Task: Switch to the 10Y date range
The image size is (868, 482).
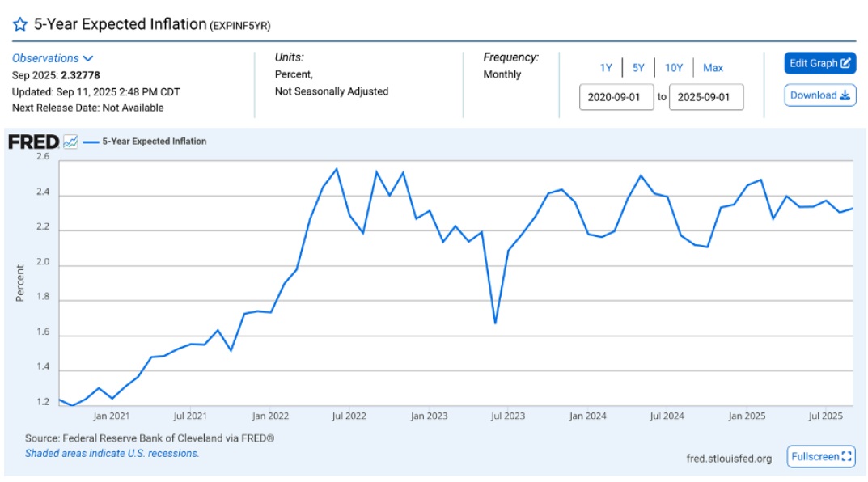Action: click(674, 68)
